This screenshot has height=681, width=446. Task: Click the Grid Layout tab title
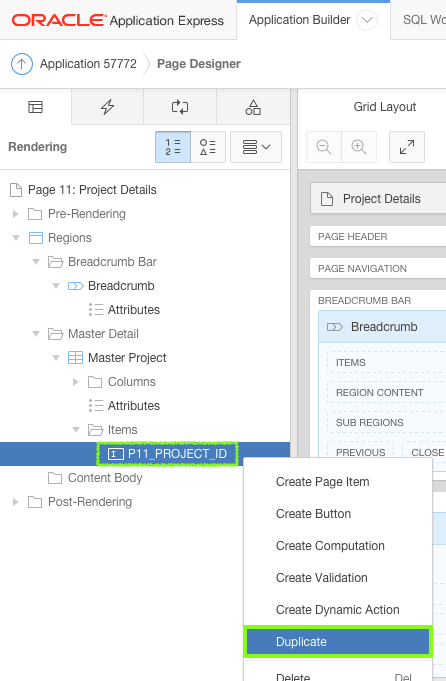tap(385, 107)
